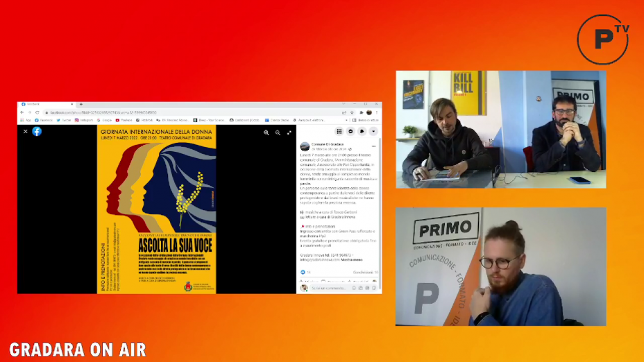Open Facebook Messenger icon
This screenshot has height=362, width=644.
(x=350, y=131)
